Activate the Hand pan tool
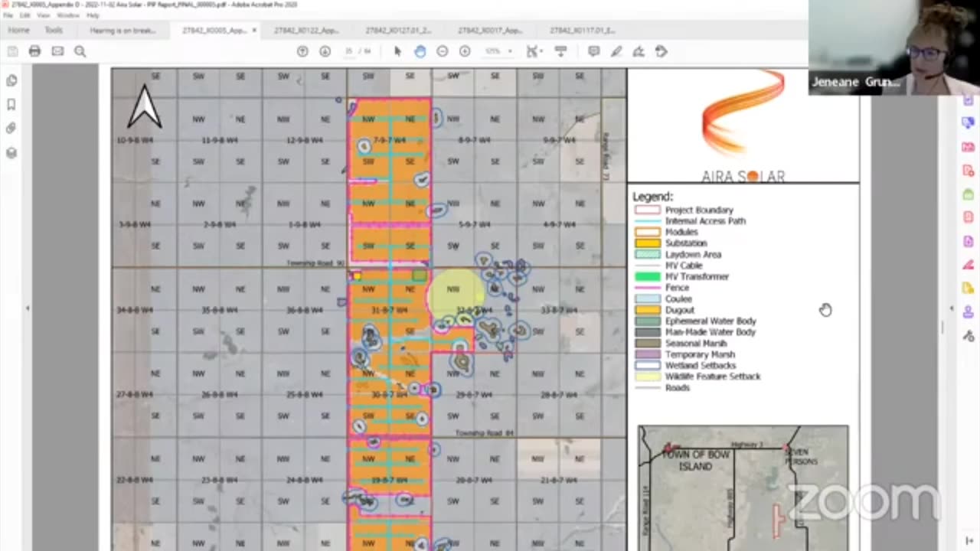The width and height of the screenshot is (980, 551). tap(420, 51)
